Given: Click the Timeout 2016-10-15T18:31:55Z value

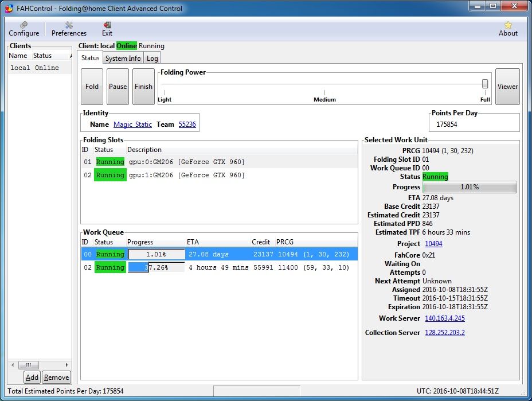Looking at the screenshot, I should [x=455, y=298].
